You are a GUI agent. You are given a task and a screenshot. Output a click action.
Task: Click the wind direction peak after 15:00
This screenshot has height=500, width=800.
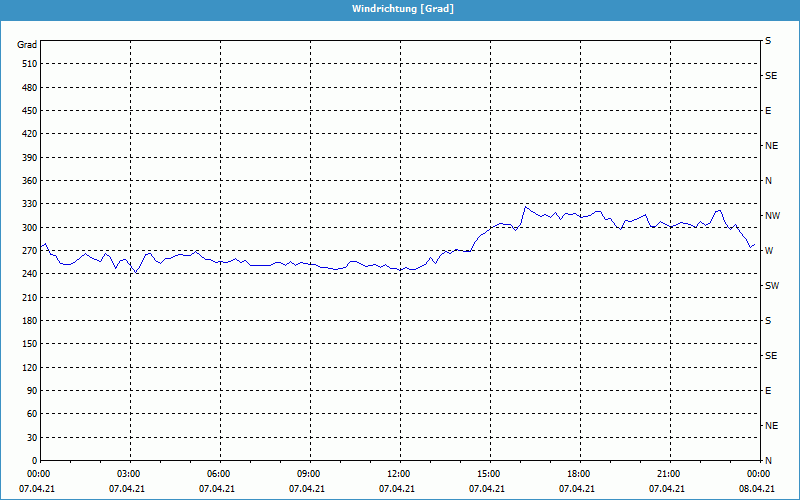point(525,207)
